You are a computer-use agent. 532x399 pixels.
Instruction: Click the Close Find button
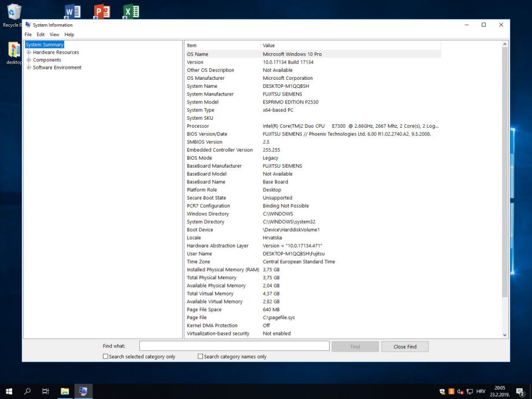coord(405,346)
